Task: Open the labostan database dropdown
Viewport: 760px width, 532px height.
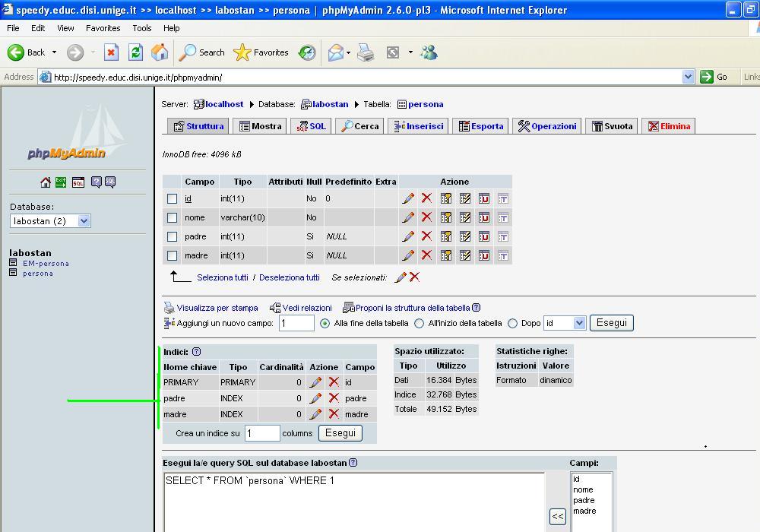Action: point(84,221)
